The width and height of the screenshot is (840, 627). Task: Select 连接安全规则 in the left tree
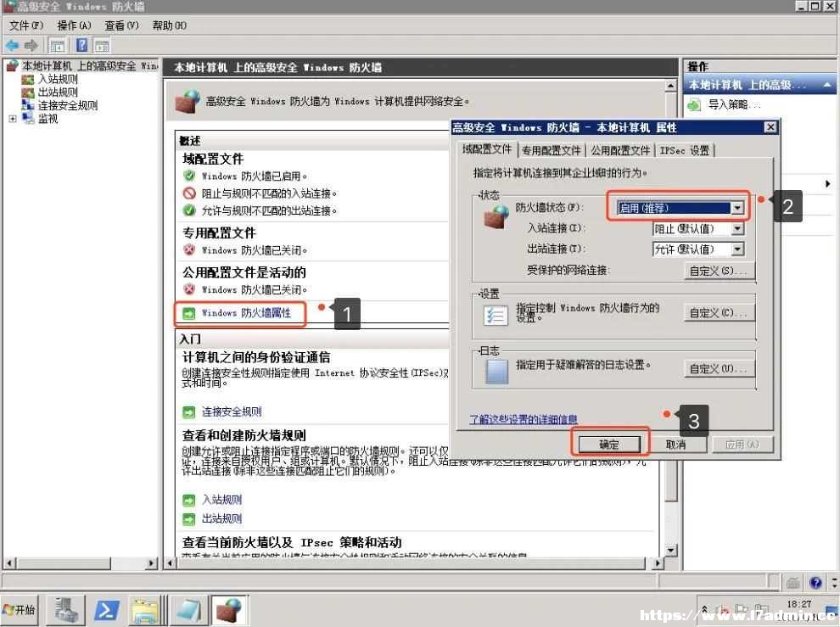(68, 105)
